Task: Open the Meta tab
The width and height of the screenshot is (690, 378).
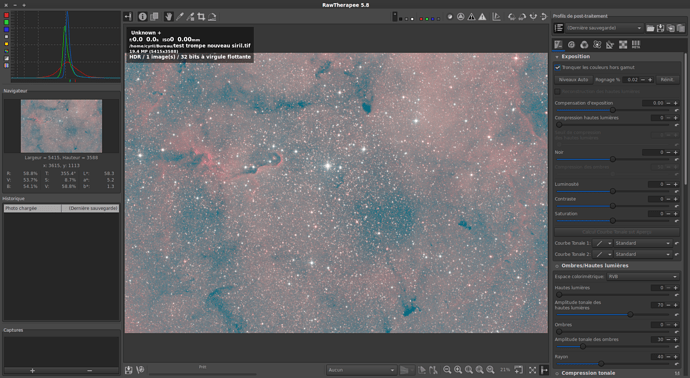Action: [x=636, y=44]
